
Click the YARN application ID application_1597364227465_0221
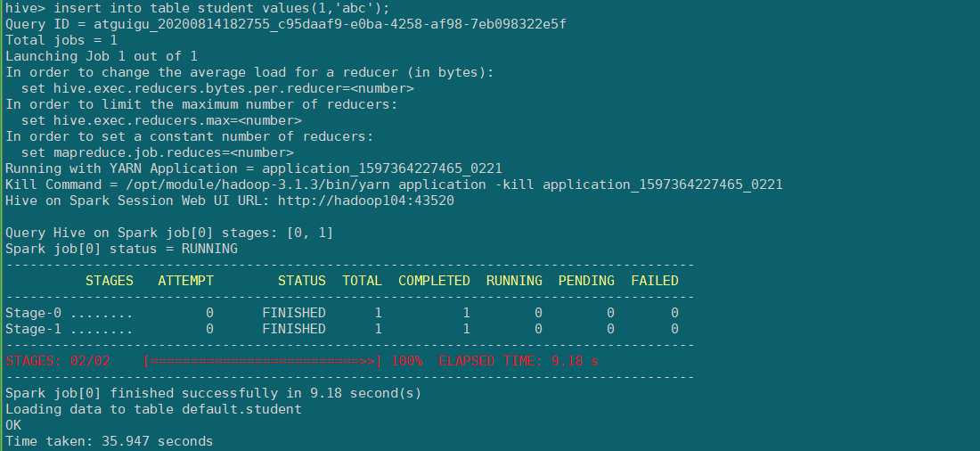coord(382,168)
